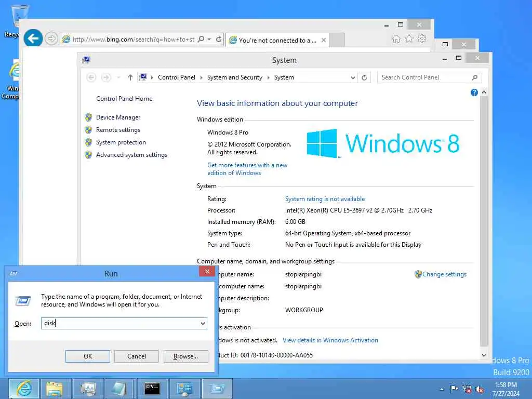This screenshot has height=399, width=532.
Task: Open the Command Prompt taskbar icon
Action: click(152, 389)
